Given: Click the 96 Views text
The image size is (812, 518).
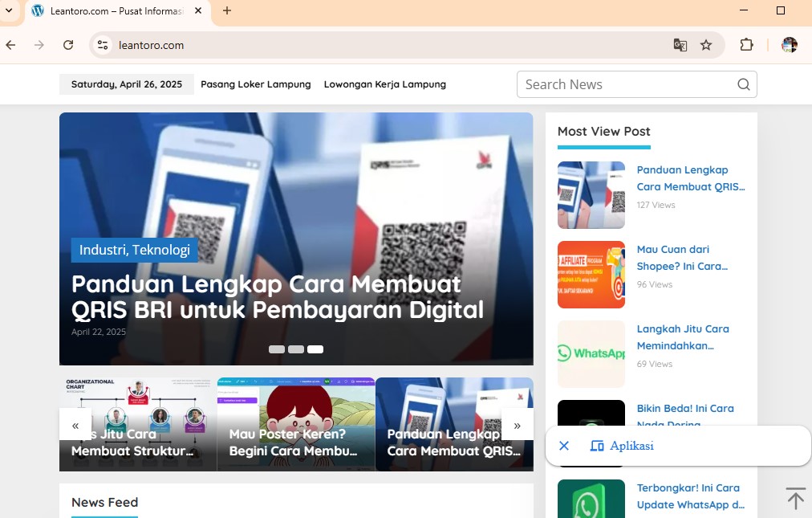Looking at the screenshot, I should coord(655,284).
